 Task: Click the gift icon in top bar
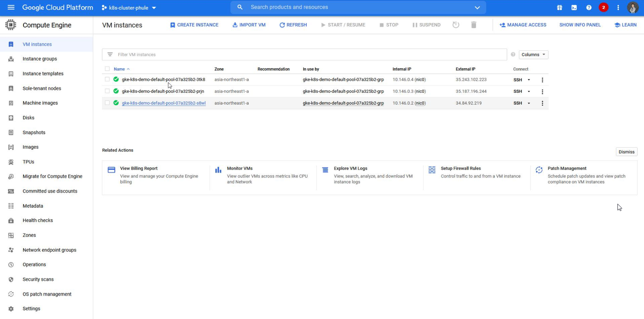(559, 7)
